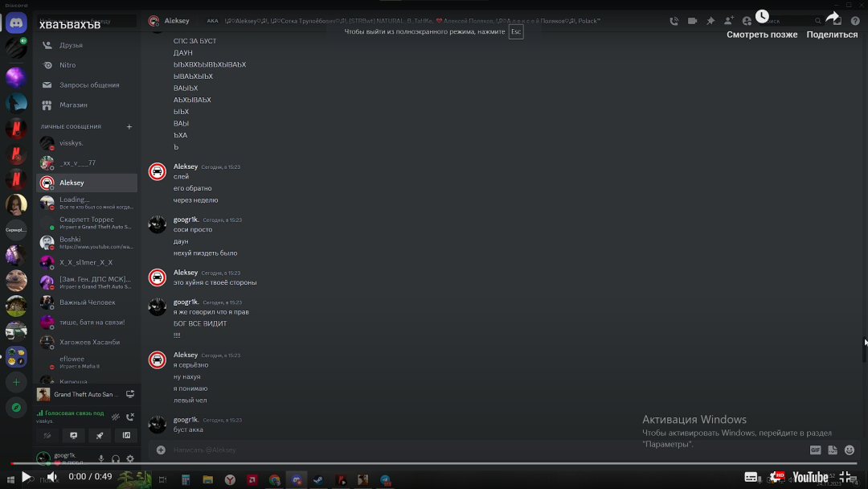Viewport: 868px width, 489px height.
Task: Toggle subtitles on the video
Action: (x=751, y=477)
